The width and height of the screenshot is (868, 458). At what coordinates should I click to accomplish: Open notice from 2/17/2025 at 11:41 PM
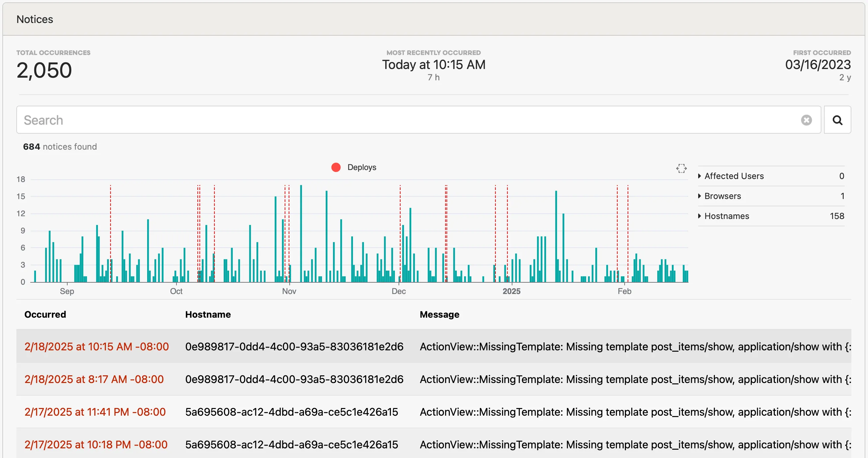[95, 412]
